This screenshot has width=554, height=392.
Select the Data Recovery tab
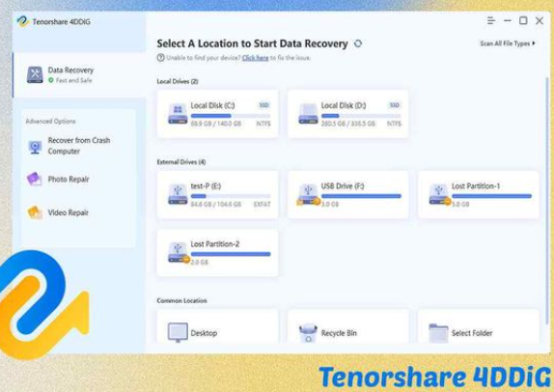pos(79,75)
